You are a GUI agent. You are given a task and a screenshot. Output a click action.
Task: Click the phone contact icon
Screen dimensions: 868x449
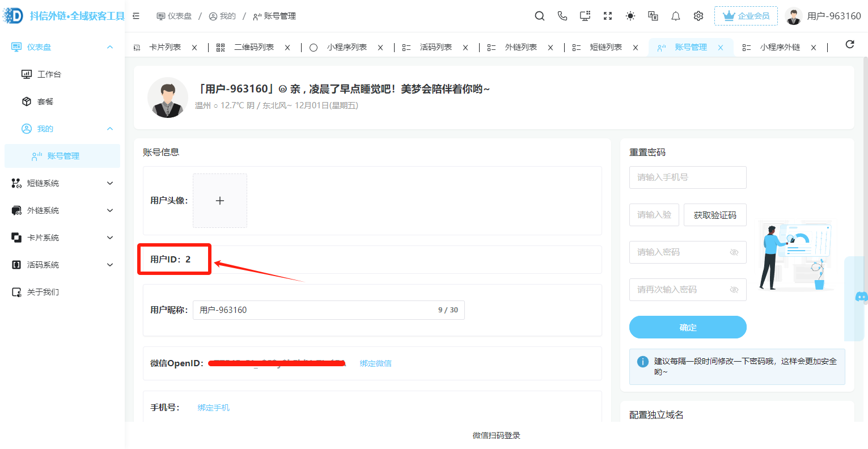(x=562, y=16)
